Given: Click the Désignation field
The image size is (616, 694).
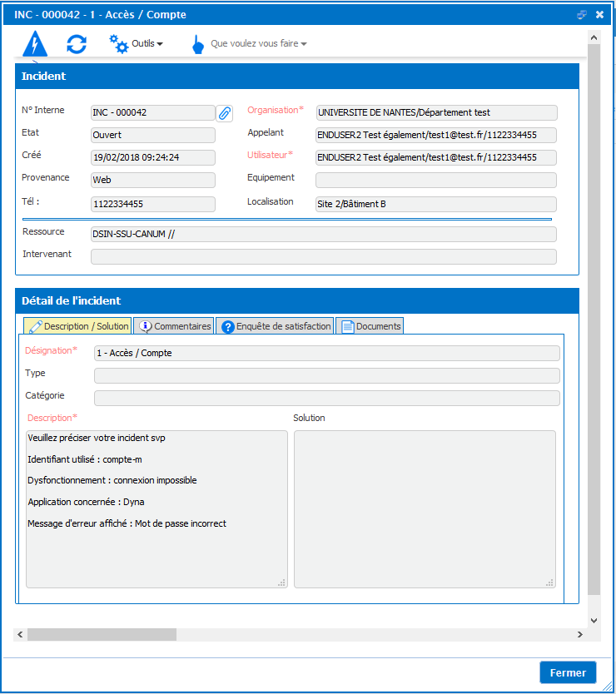Looking at the screenshot, I should (x=326, y=354).
